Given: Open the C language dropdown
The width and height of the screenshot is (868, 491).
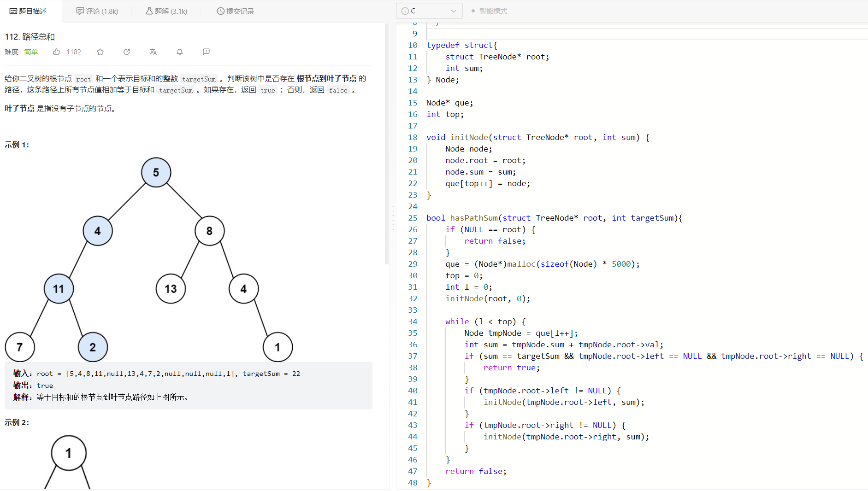Looking at the screenshot, I should click(x=429, y=11).
